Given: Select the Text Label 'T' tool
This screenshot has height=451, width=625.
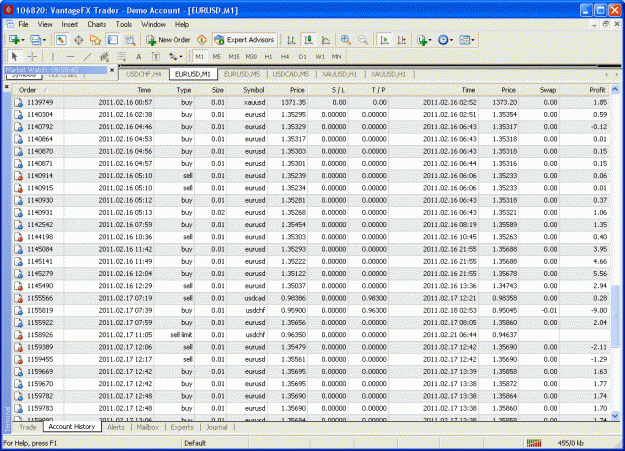Looking at the screenshot, I should [156, 57].
